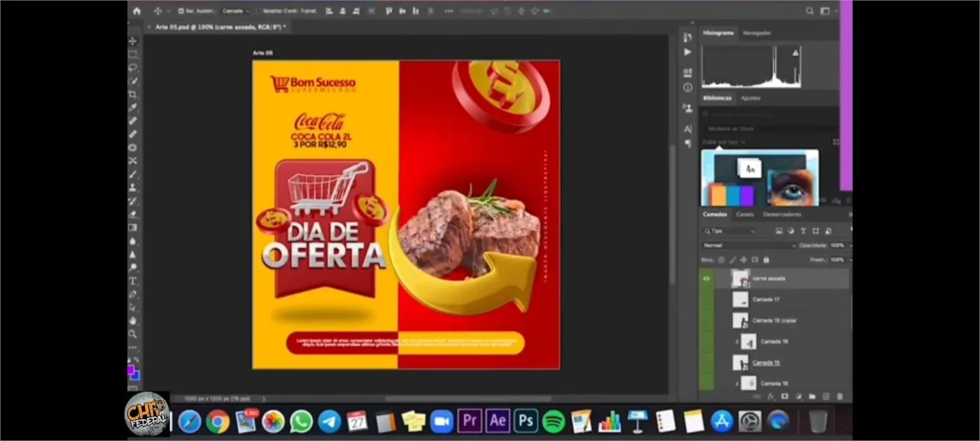This screenshot has height=441, width=980.
Task: Open Premiere Pro from the Dock
Action: coord(470,421)
